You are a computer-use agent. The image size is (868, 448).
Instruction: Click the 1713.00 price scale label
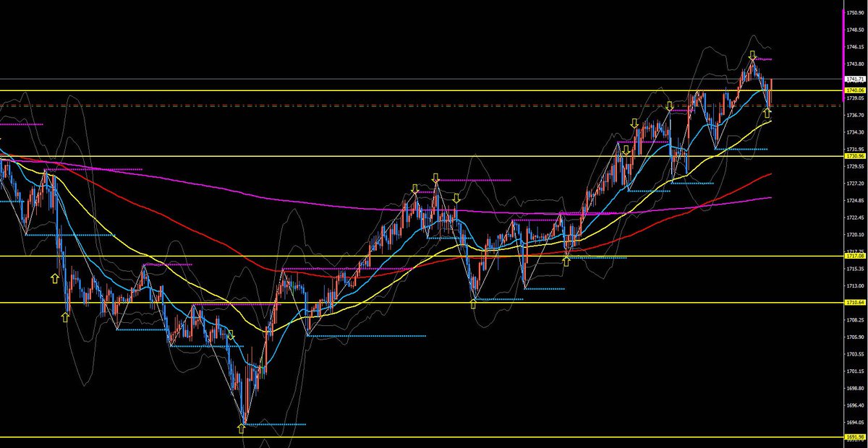click(856, 286)
